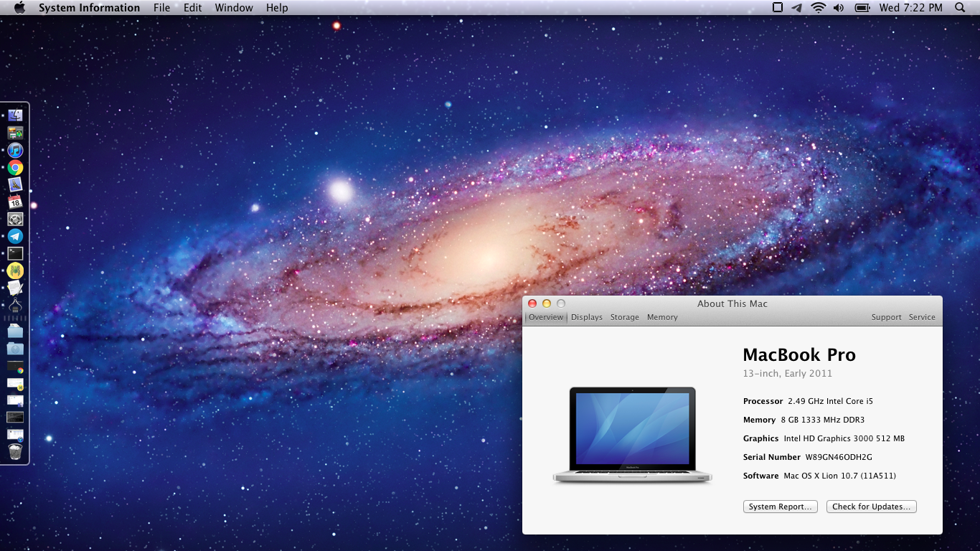Click the volume icon in menu bar
The height and width of the screenshot is (551, 980).
pos(839,8)
